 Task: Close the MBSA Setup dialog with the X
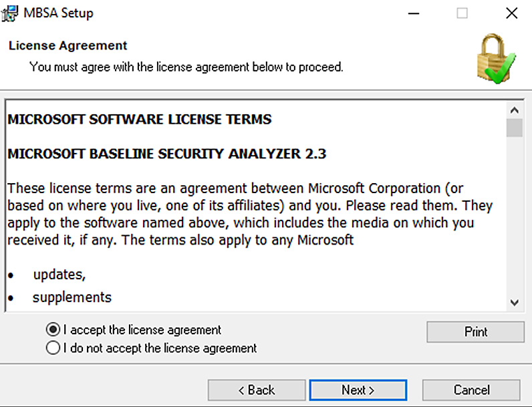pyautogui.click(x=511, y=13)
